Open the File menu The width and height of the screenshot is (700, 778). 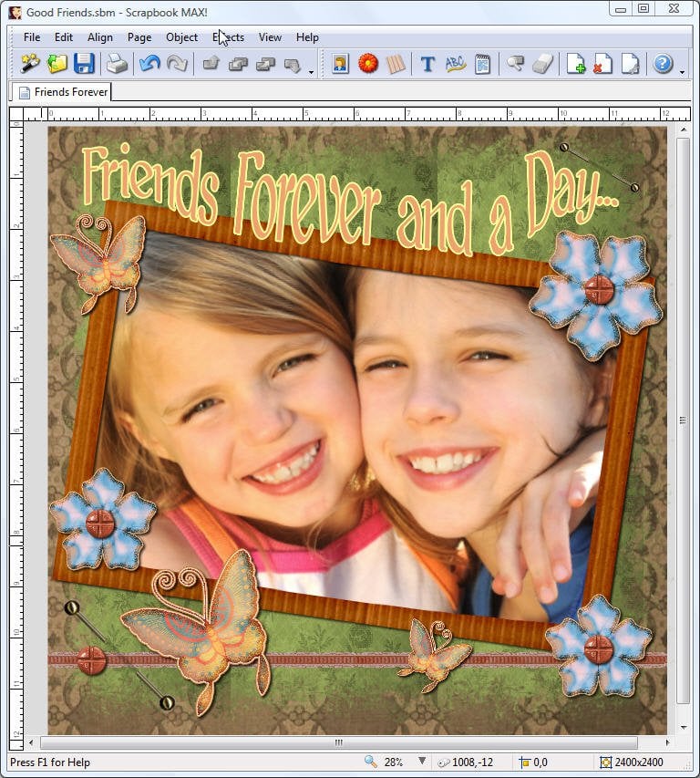(32, 37)
